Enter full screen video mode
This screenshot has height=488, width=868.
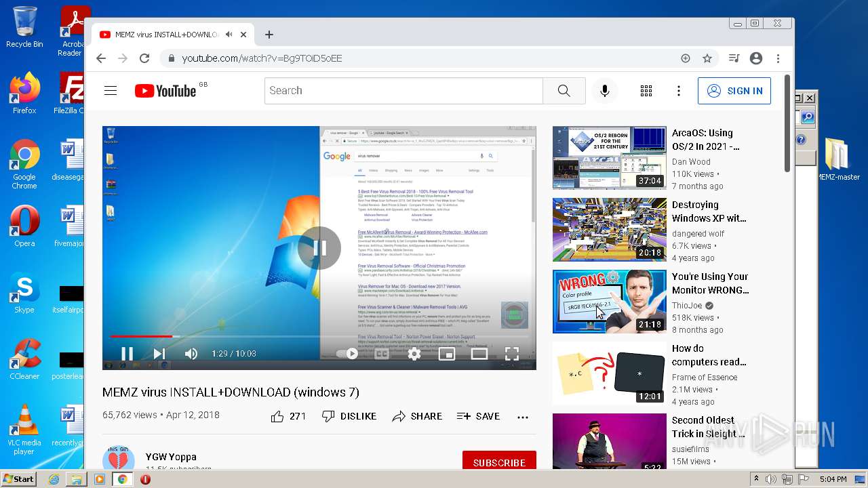[512, 353]
